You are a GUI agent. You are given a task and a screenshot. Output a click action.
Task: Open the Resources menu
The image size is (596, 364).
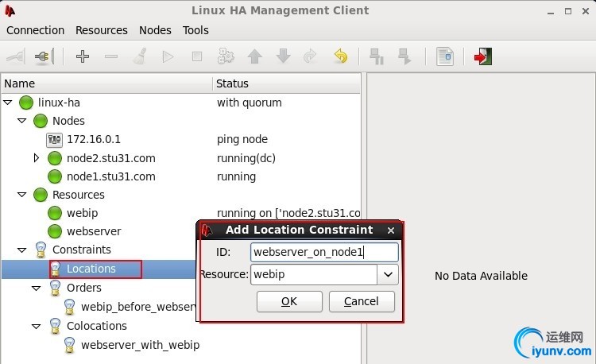102,30
